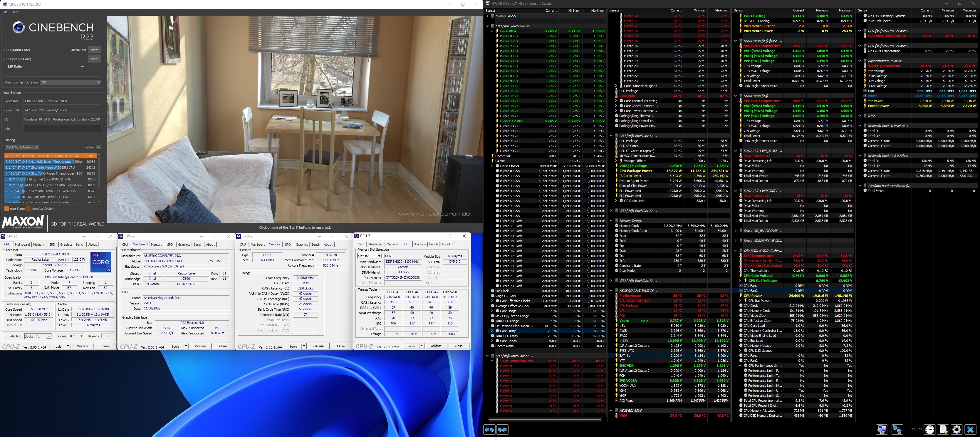Click CPU-Z icon in SPD window title
The image size is (980, 437).
tap(356, 236)
